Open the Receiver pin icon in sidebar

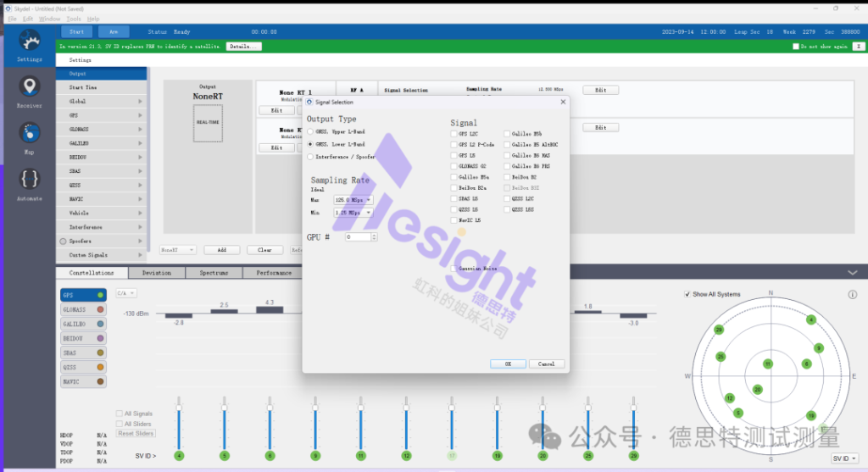(30, 86)
